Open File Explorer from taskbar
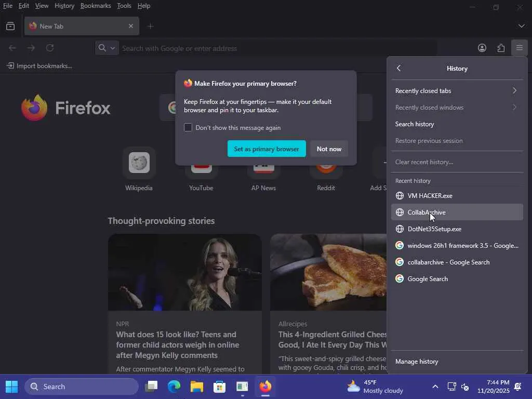Image resolution: width=532 pixels, height=399 pixels. tap(197, 387)
